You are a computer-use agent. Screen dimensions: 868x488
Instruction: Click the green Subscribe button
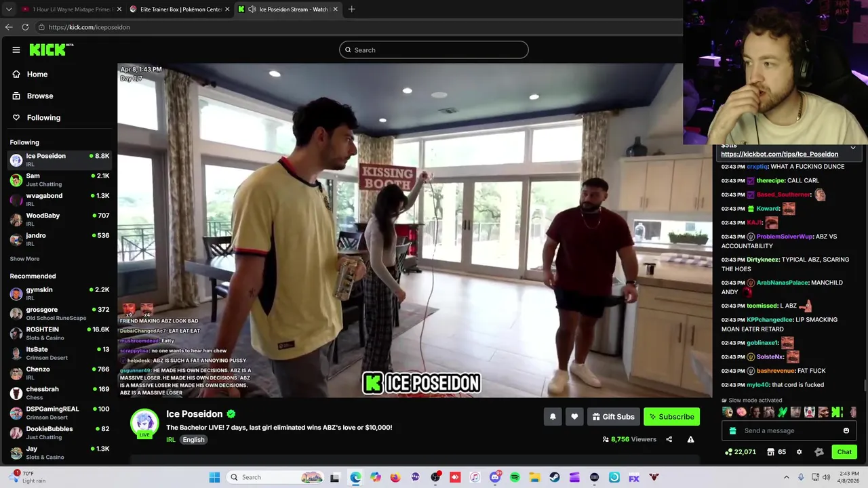(x=671, y=417)
